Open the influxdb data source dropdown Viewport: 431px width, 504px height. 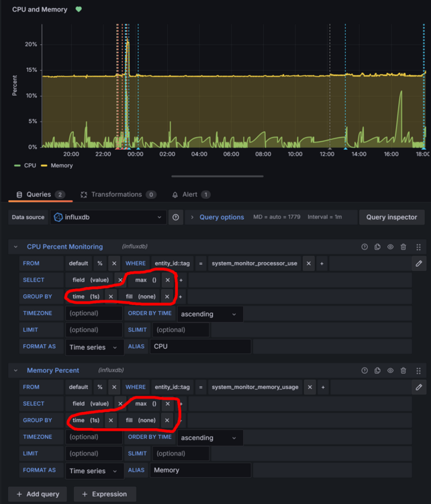click(107, 218)
